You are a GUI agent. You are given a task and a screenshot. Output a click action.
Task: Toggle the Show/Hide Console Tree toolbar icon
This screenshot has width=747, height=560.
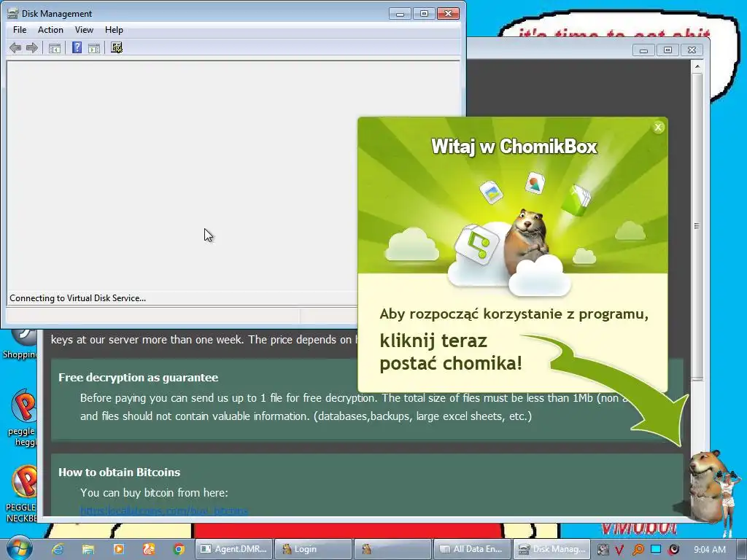pyautogui.click(x=55, y=47)
